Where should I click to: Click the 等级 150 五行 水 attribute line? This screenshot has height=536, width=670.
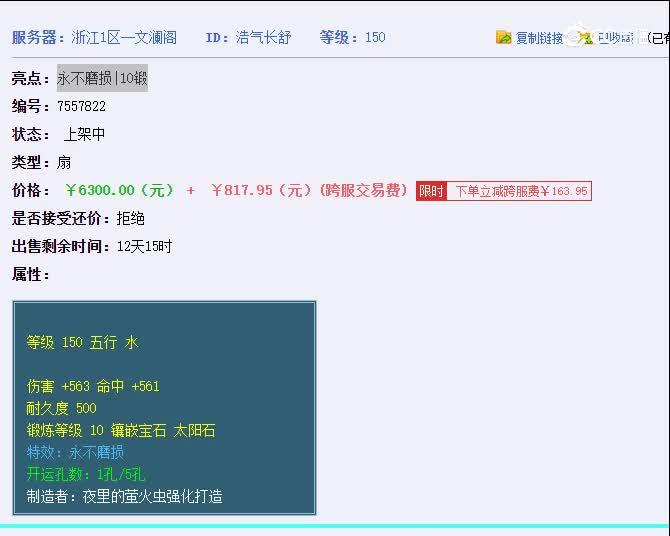82,342
